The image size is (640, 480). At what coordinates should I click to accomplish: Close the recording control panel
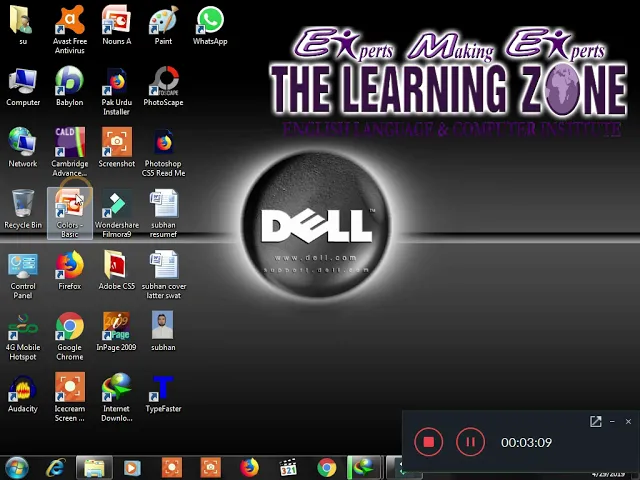(628, 422)
